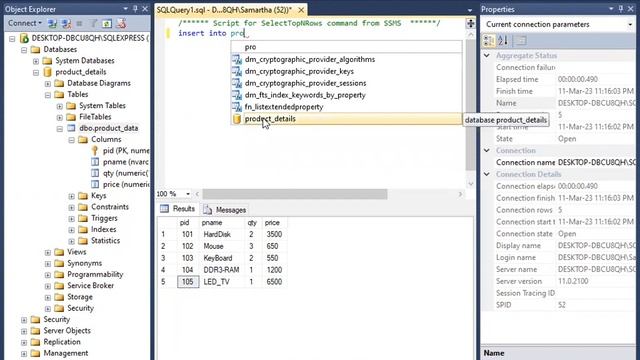Click the editor split window icon
The height and width of the screenshot is (360, 640).
(x=470, y=24)
